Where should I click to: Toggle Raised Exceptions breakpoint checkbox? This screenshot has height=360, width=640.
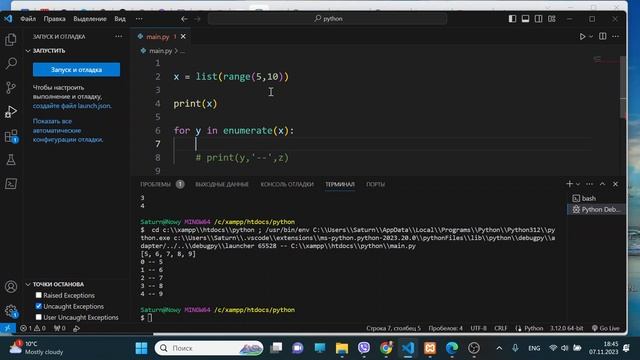point(38,295)
